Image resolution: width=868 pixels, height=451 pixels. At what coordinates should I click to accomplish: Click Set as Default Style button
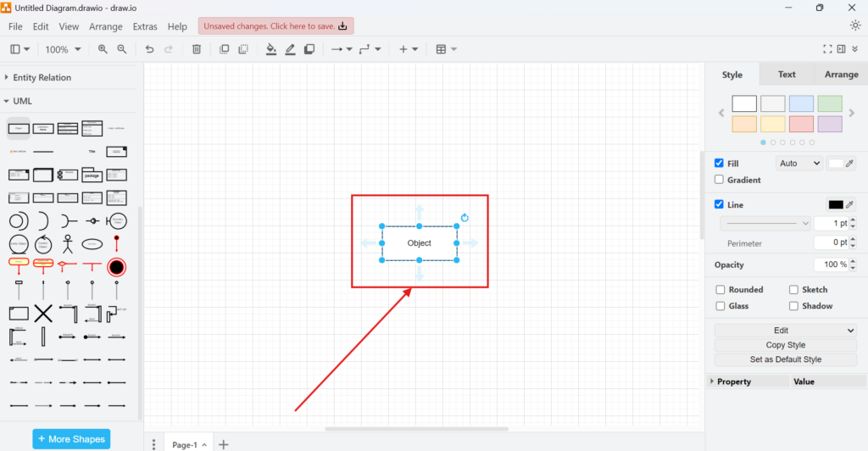point(785,359)
